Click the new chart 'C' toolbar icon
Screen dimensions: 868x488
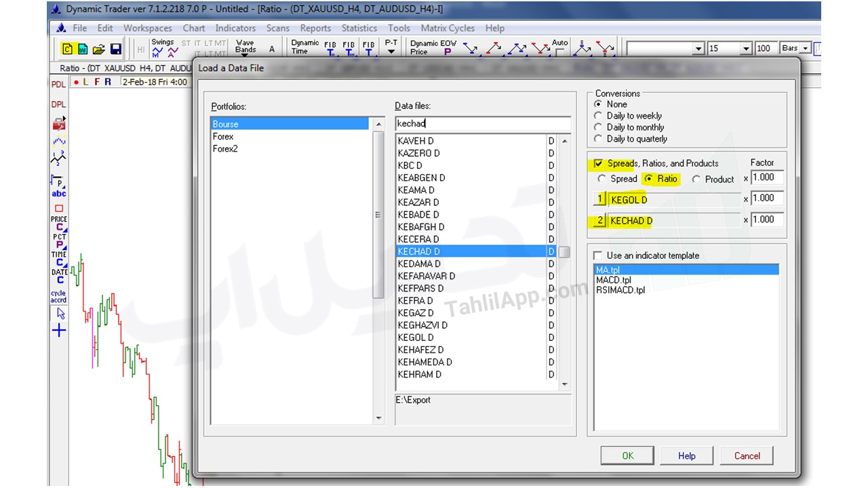[x=67, y=49]
